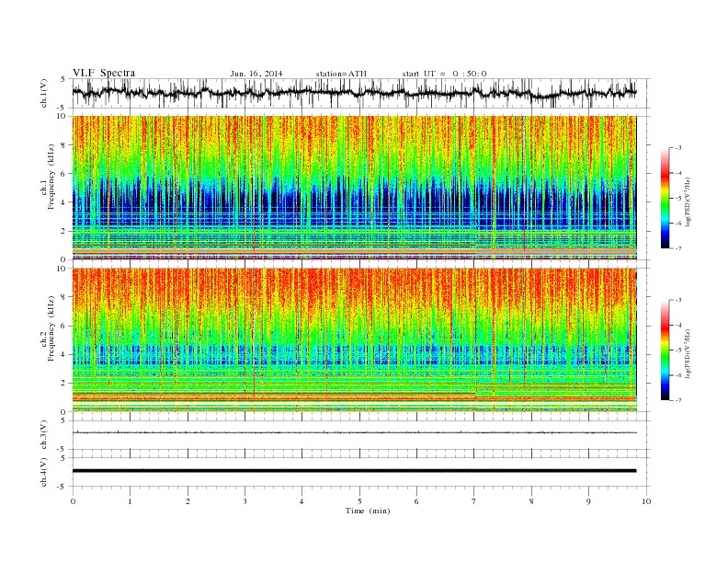Click the 'Time (min)' axis label

click(x=368, y=511)
